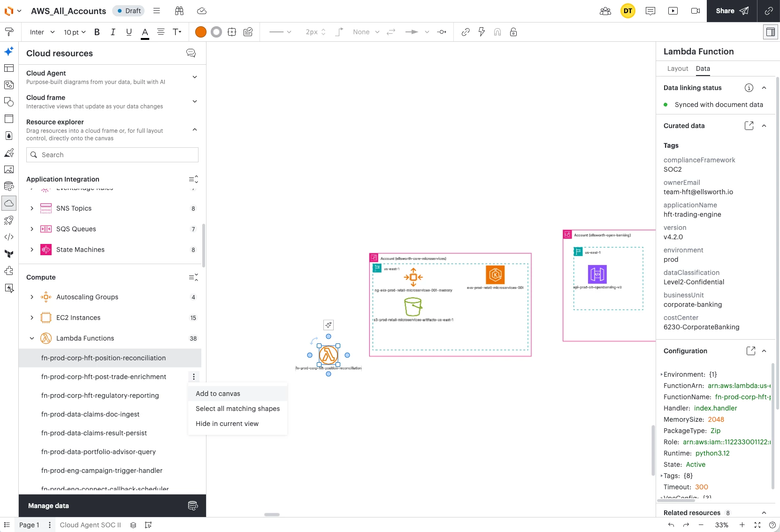The width and height of the screenshot is (780, 532).
Task: Click the fullscreen fit icon
Action: click(x=757, y=525)
